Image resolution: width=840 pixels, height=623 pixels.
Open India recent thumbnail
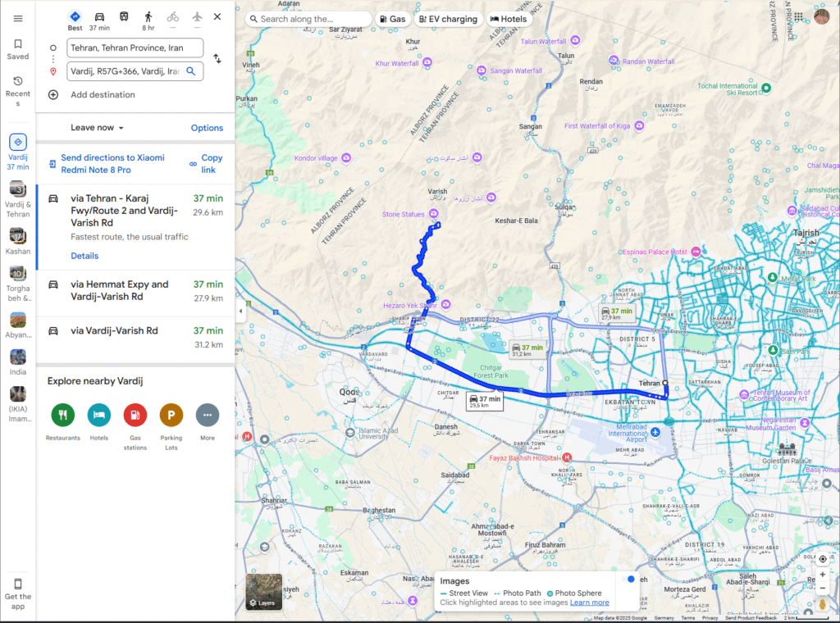pyautogui.click(x=18, y=362)
